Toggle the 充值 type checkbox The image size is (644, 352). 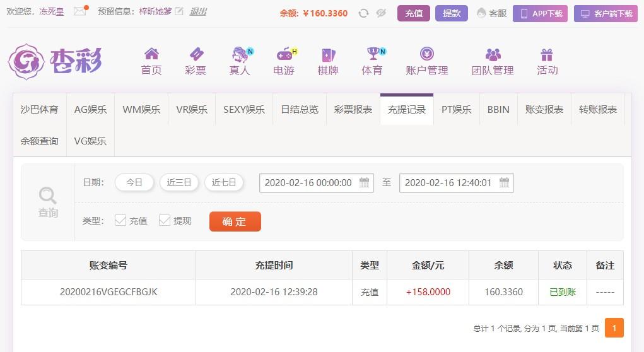click(120, 220)
